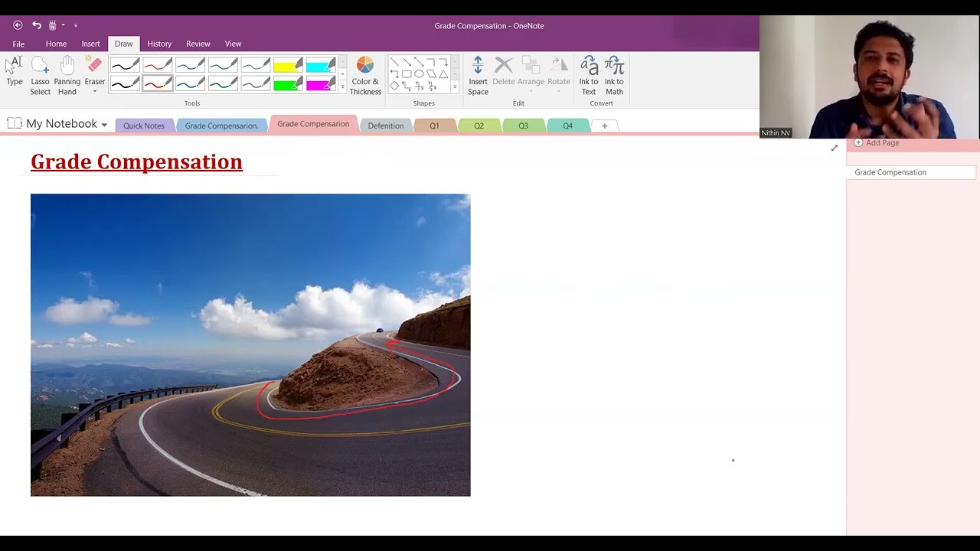Select the Grade Compensation page in list

click(911, 172)
